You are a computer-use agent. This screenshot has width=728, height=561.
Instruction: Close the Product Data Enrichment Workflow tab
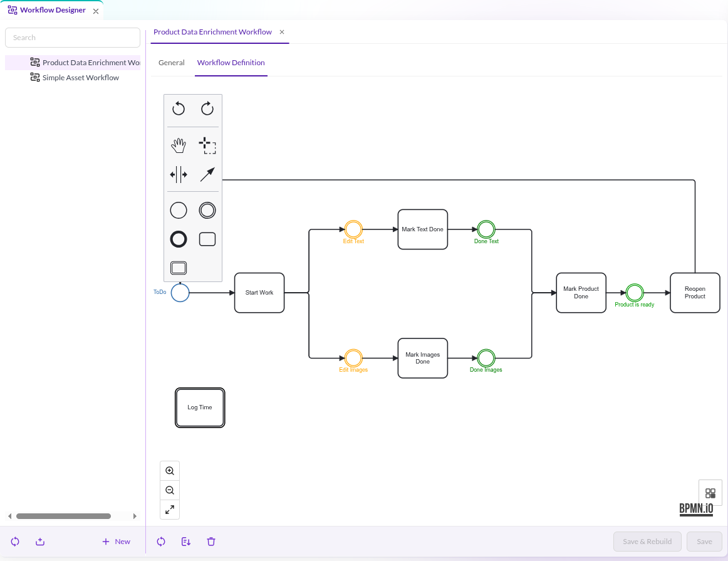click(x=282, y=32)
